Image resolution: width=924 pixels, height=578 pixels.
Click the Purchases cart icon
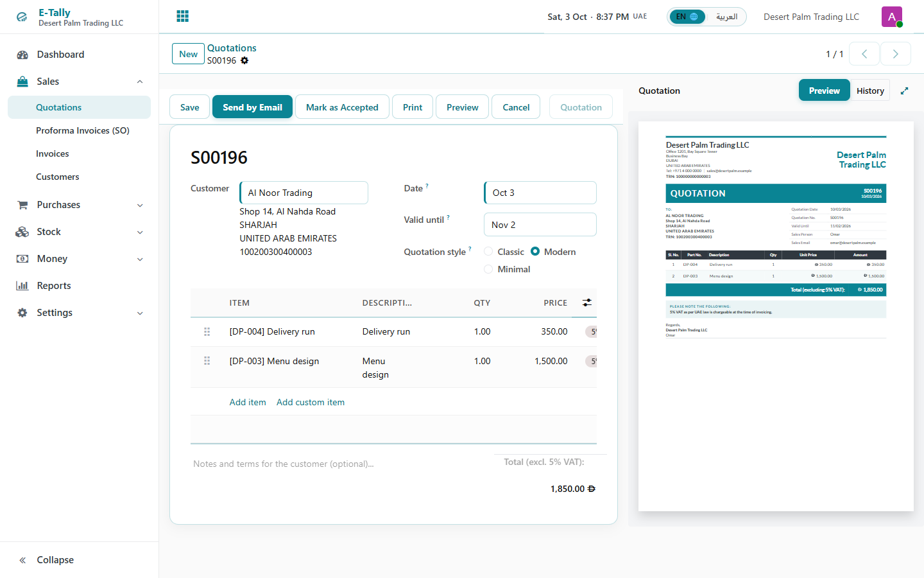22,205
